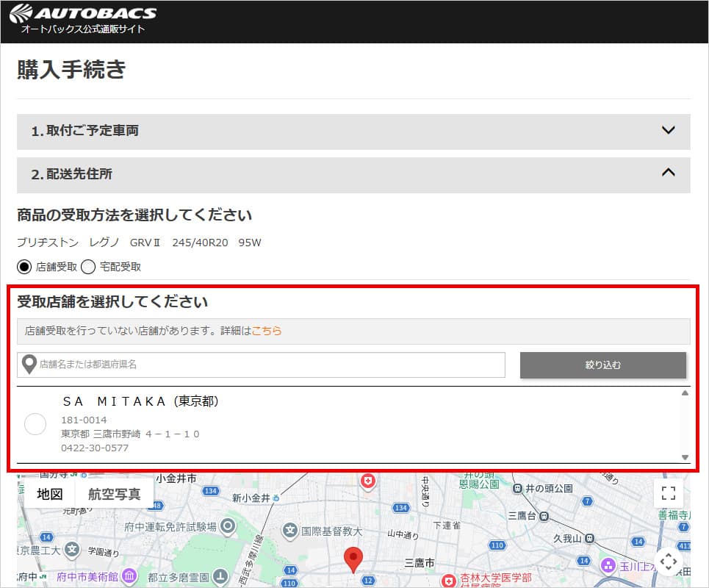Screen dimensions: 709x588
Task: Focus the store name or prefecture search field
Action: (261, 365)
